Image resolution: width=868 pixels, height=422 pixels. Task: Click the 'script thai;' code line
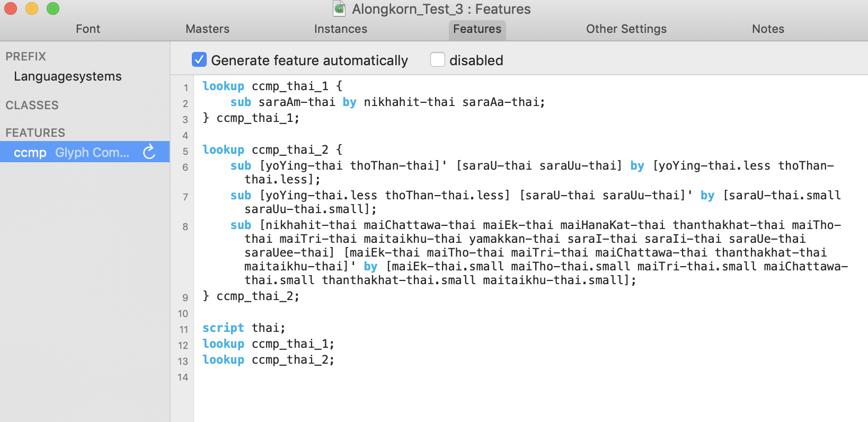[244, 328]
